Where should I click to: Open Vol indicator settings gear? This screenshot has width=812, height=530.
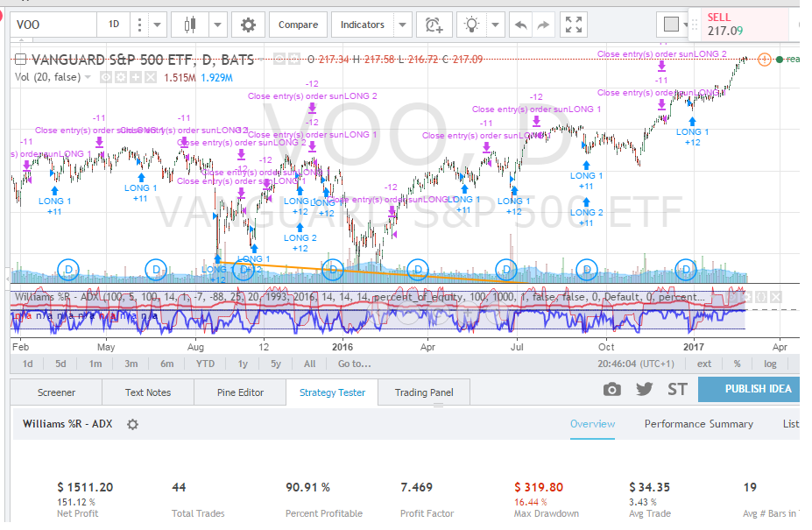(120, 77)
